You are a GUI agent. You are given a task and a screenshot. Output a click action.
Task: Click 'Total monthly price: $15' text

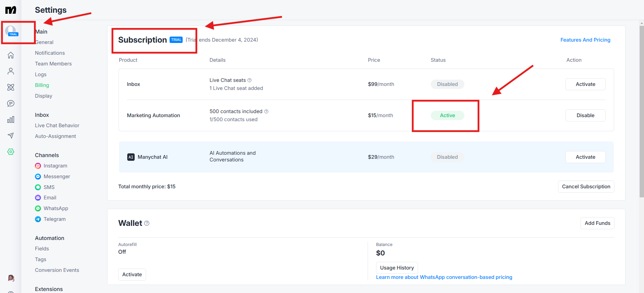click(x=147, y=187)
